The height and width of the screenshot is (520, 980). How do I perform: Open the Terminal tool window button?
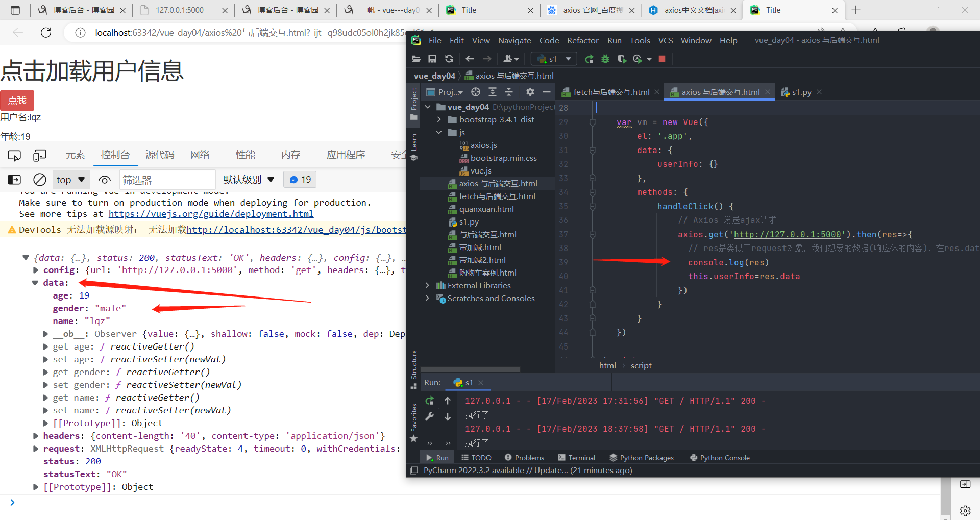[577, 458]
